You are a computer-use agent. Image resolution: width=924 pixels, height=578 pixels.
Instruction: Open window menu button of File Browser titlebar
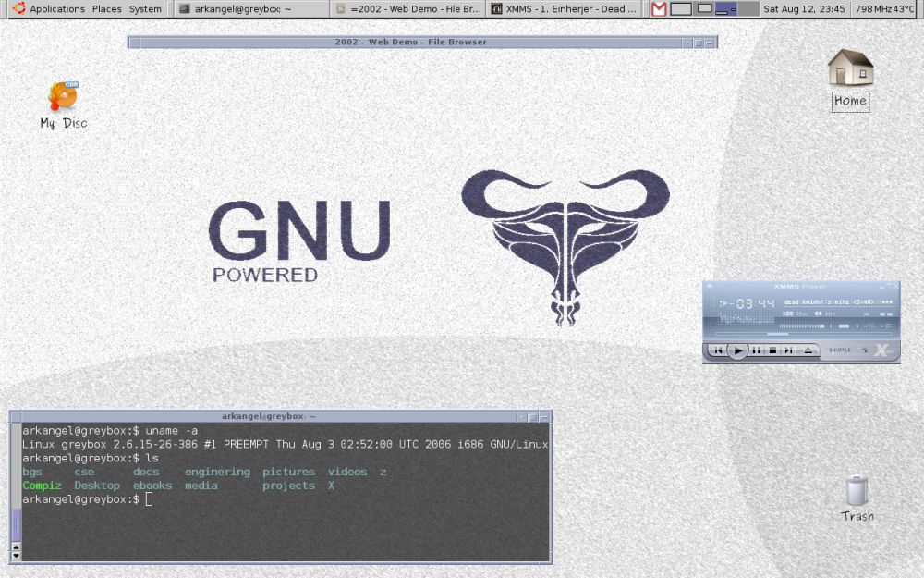click(x=134, y=42)
